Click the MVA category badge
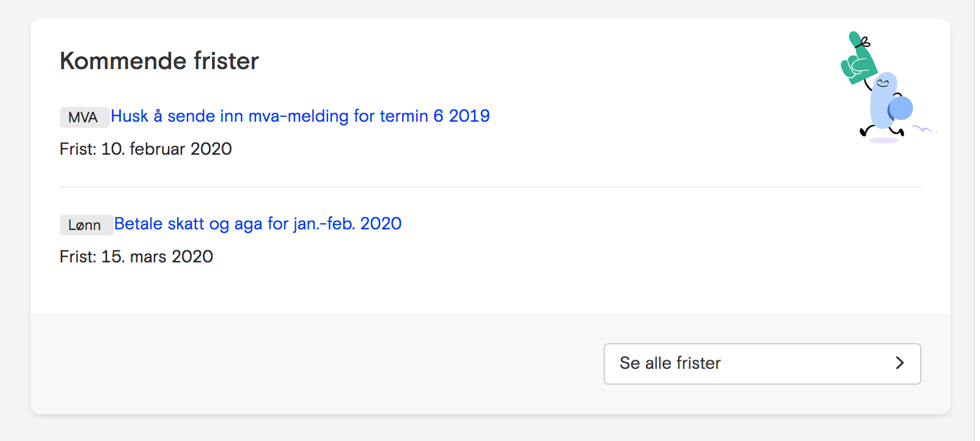Viewport: 980px width, 441px height. pos(84,117)
